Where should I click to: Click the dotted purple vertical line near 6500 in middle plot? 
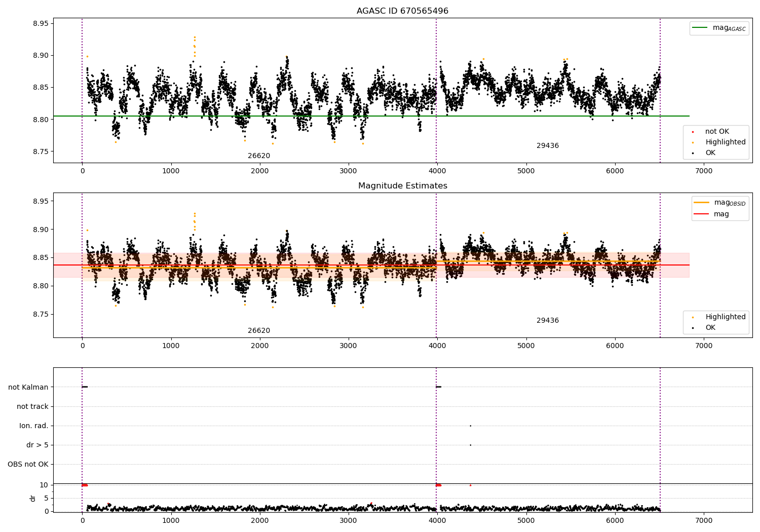660,265
